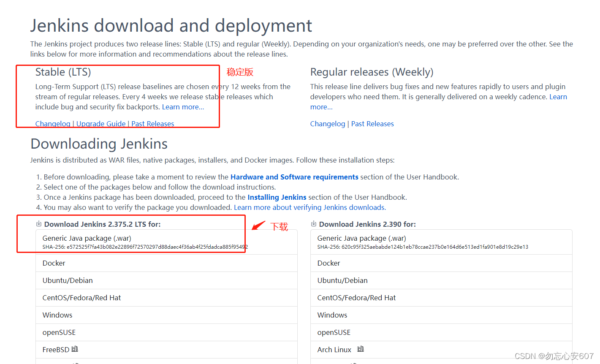600x364 pixels.
Task: Click the book icon next to FreeBSD
Action: tap(75, 349)
